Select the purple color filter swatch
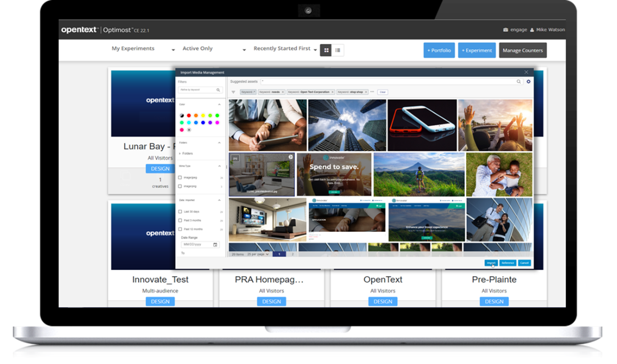 coord(210,123)
